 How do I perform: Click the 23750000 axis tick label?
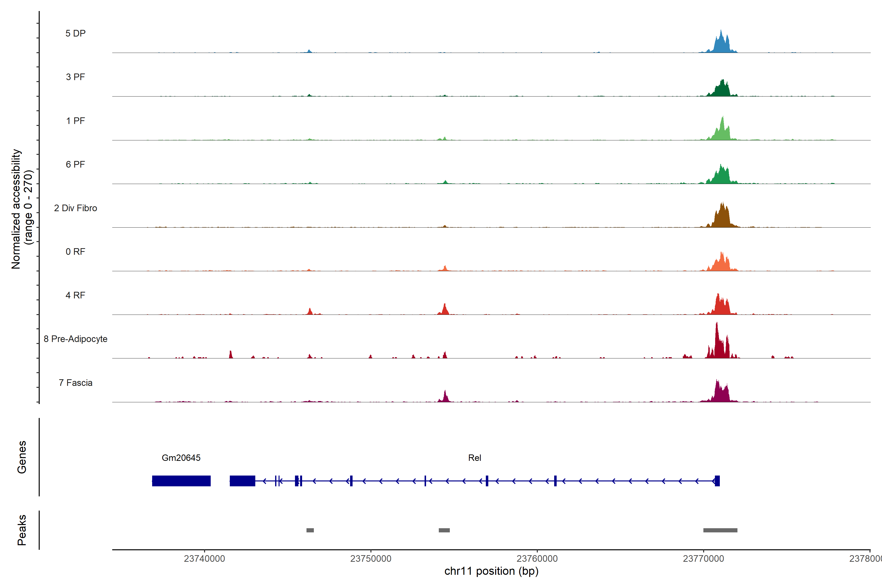pos(370,558)
